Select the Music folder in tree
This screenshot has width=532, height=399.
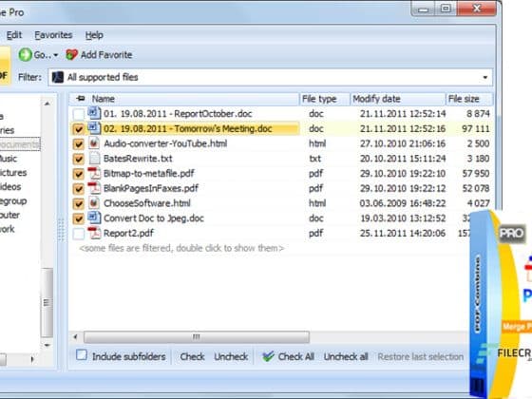point(9,159)
